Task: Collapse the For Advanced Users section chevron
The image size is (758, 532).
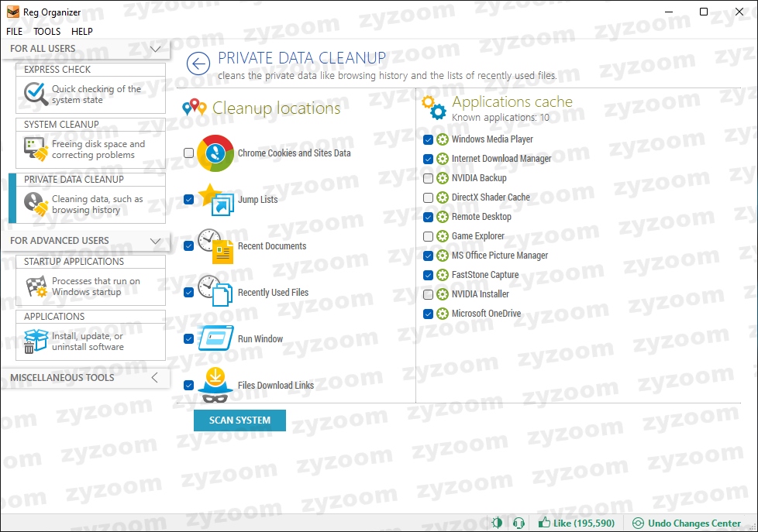Action: tap(156, 241)
